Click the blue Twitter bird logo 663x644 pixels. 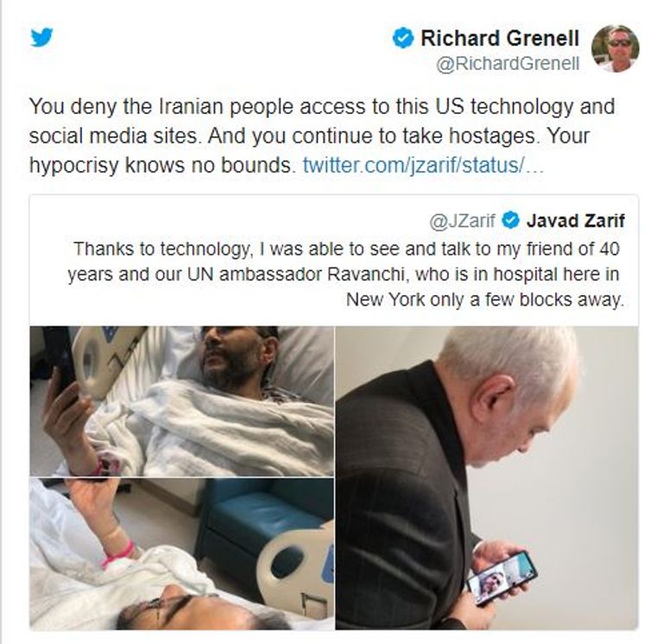coord(41,37)
